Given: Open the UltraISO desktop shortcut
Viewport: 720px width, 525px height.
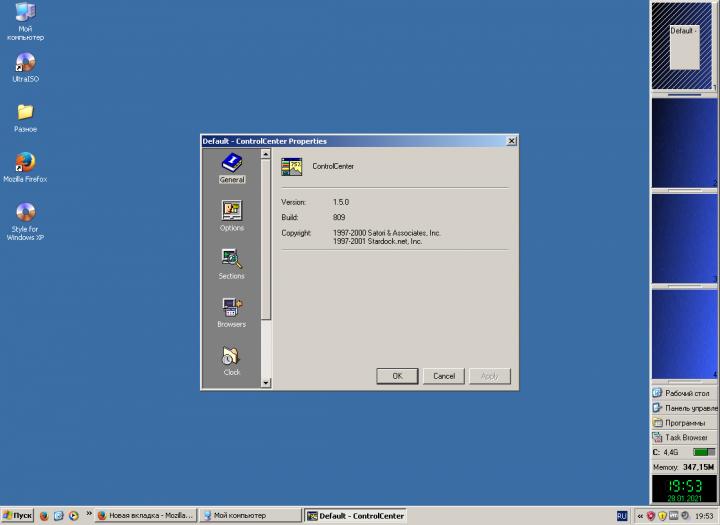Looking at the screenshot, I should click(25, 64).
